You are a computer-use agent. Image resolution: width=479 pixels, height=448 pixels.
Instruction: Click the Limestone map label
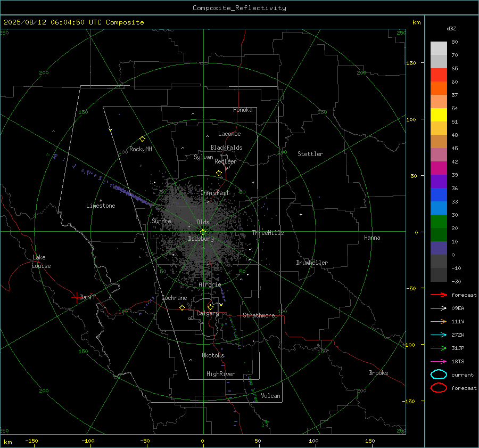(x=101, y=206)
